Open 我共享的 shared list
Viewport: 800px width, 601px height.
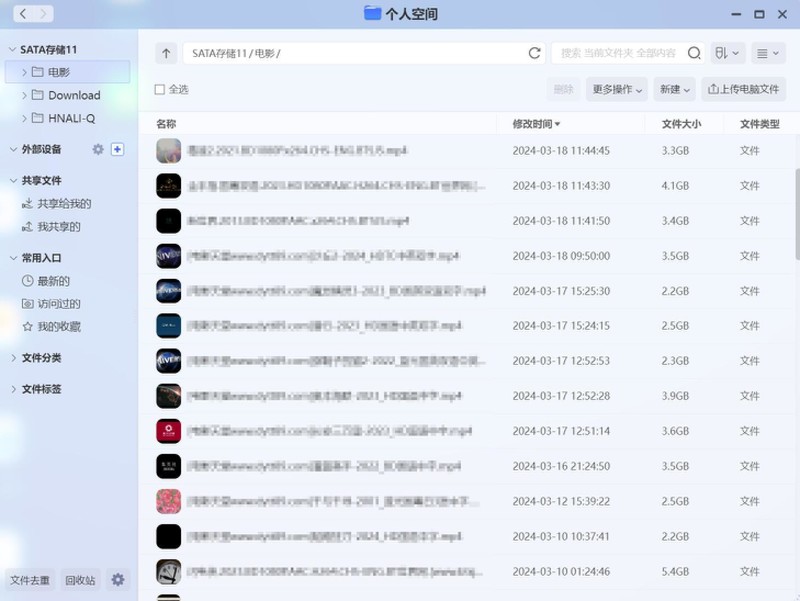51,227
